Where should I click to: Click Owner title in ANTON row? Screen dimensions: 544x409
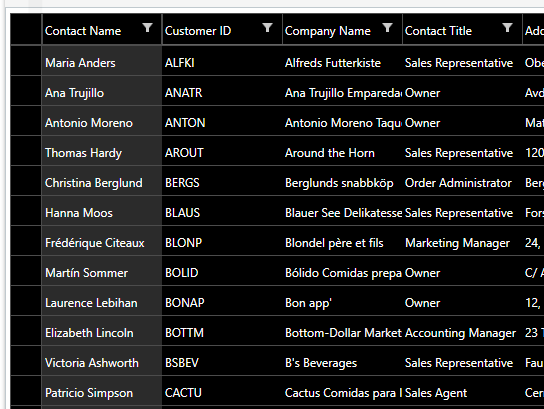462,121
